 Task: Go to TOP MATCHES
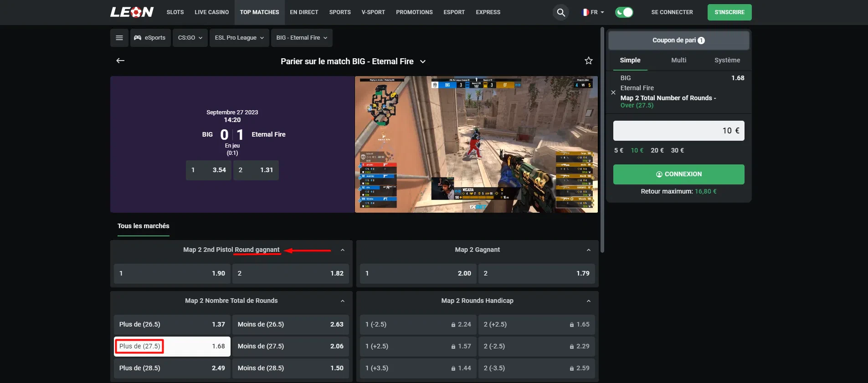pyautogui.click(x=259, y=12)
